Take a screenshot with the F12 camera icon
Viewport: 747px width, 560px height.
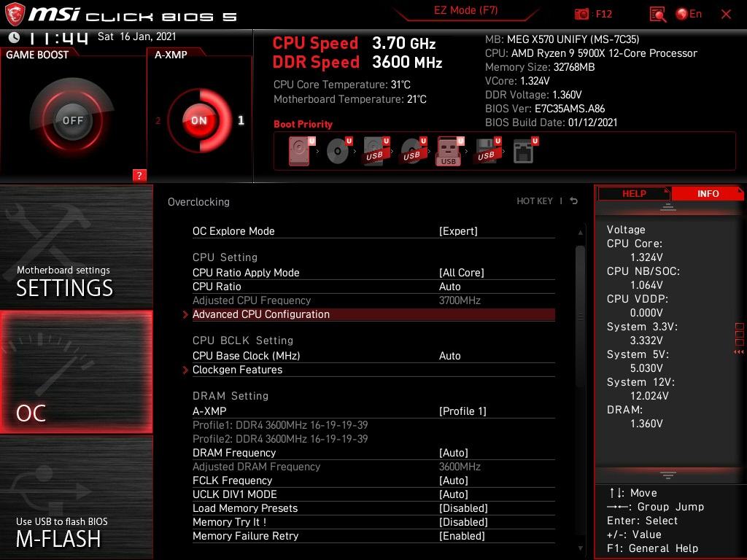581,14
